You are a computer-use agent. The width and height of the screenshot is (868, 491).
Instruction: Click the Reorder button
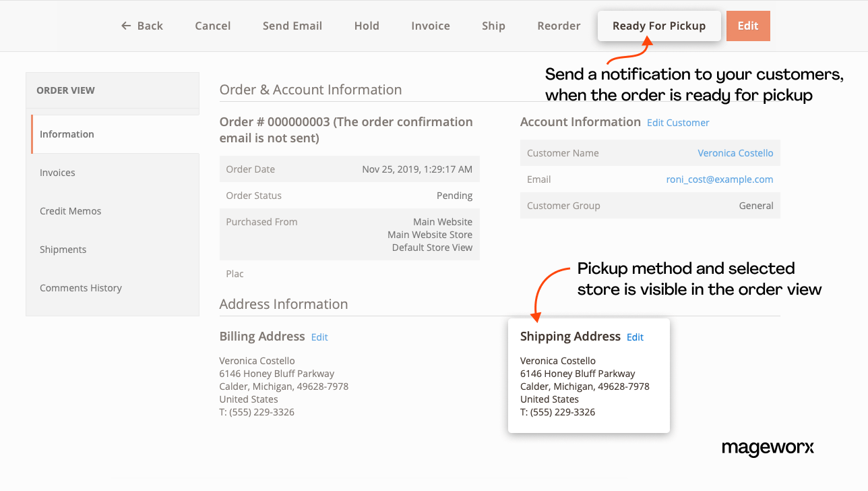point(559,26)
